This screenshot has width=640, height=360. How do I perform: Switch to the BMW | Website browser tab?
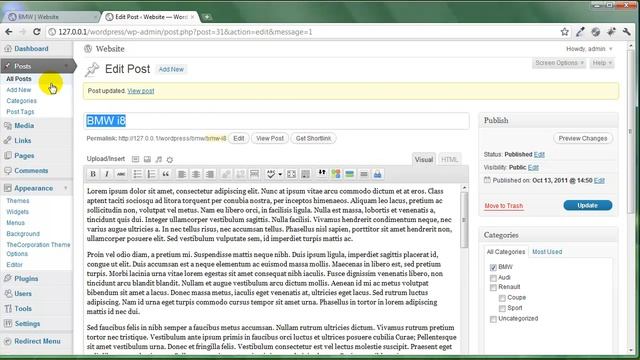click(x=51, y=17)
